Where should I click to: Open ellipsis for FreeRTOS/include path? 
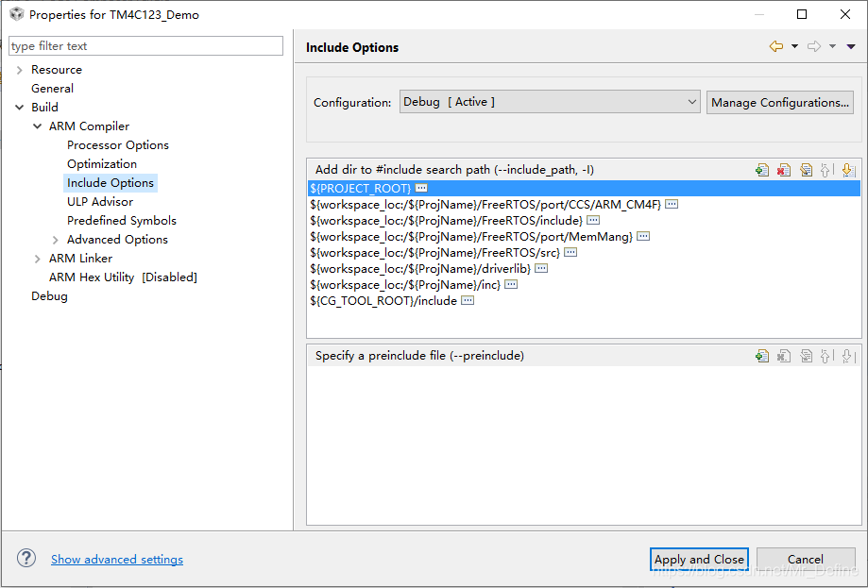(x=593, y=220)
